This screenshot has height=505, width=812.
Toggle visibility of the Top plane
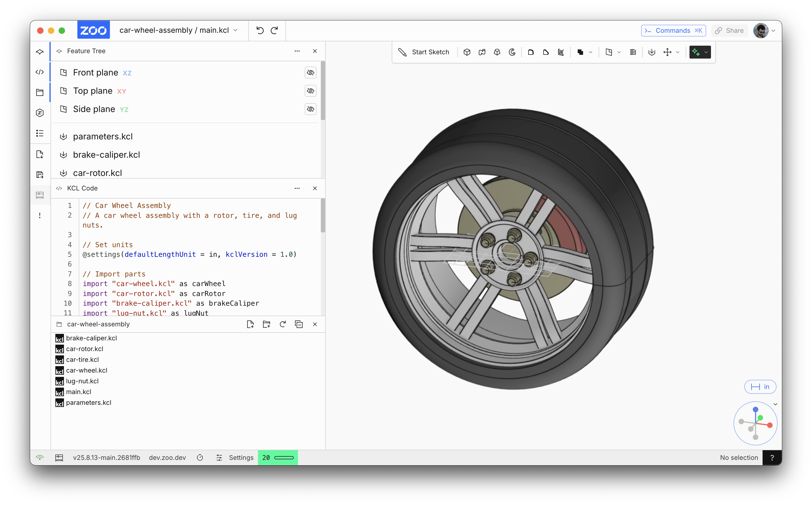[x=310, y=91]
